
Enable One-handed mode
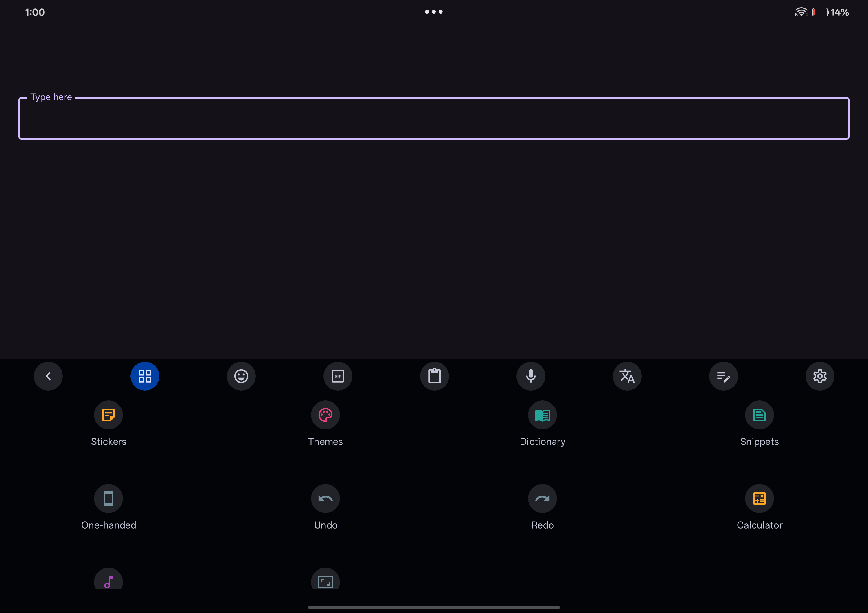[x=108, y=507]
